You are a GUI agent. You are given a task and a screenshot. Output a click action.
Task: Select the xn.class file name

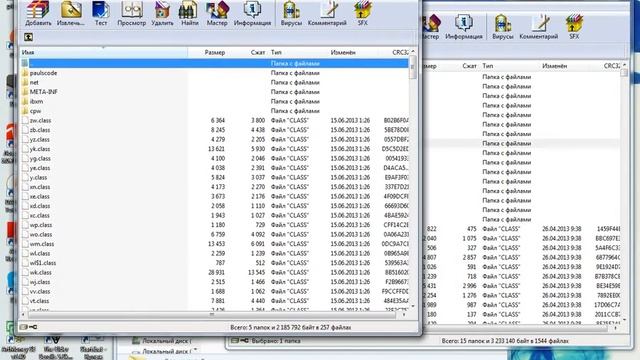(x=40, y=187)
